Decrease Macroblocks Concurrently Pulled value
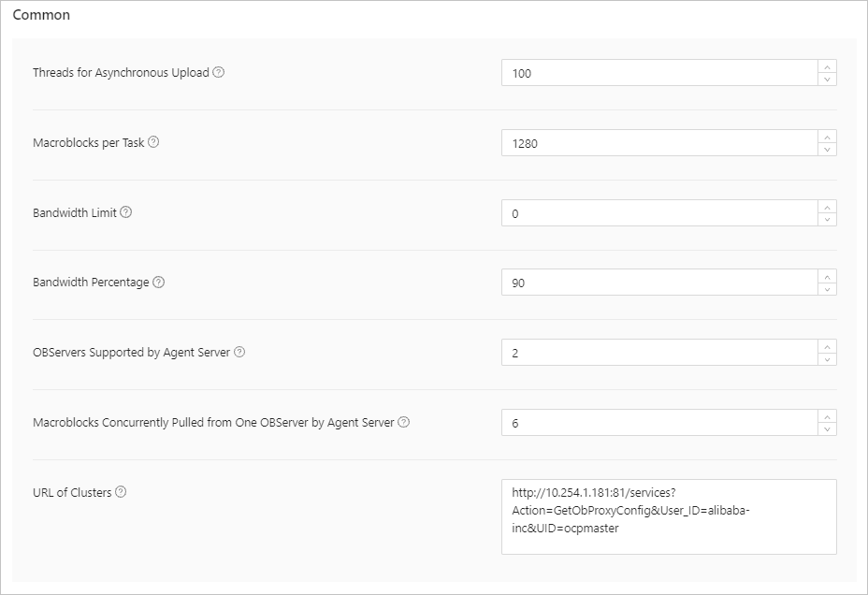 (827, 429)
